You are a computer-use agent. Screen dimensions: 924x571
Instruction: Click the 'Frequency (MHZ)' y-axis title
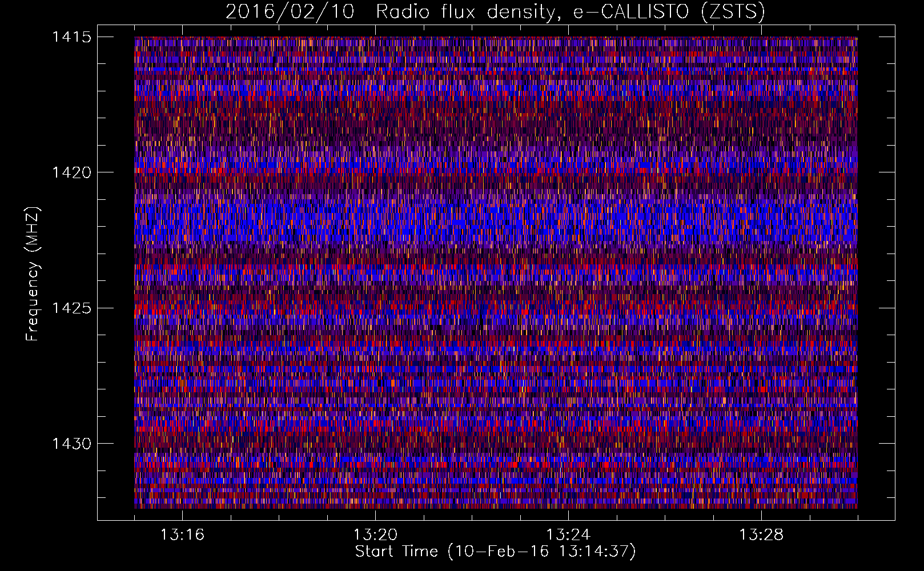point(33,274)
